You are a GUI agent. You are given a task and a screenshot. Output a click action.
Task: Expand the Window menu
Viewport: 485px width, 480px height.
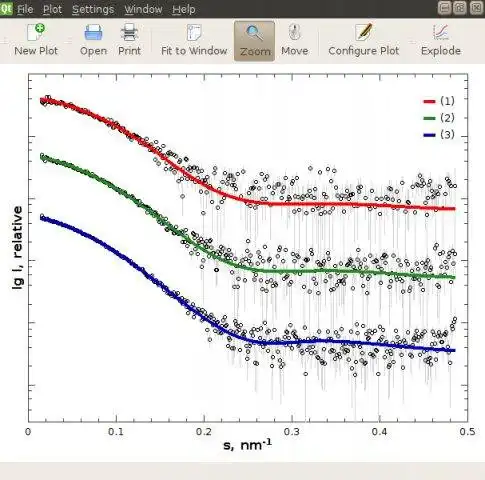[x=143, y=9]
